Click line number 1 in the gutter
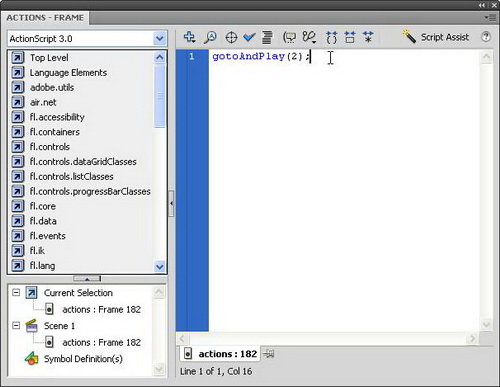The height and width of the screenshot is (387, 500). 192,56
